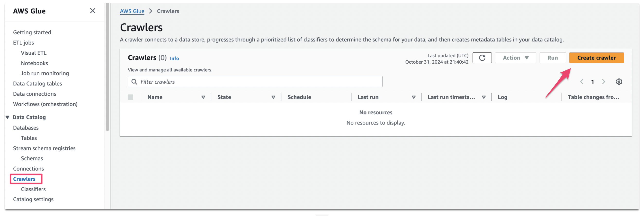
Task: Click inside the Filter crawlers field
Action: point(250,81)
